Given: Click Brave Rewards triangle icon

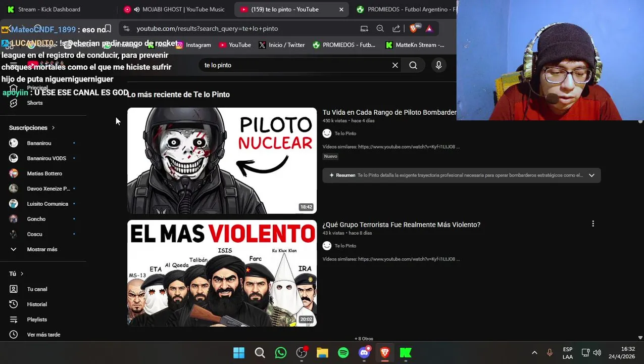Looking at the screenshot, I should coord(429,29).
